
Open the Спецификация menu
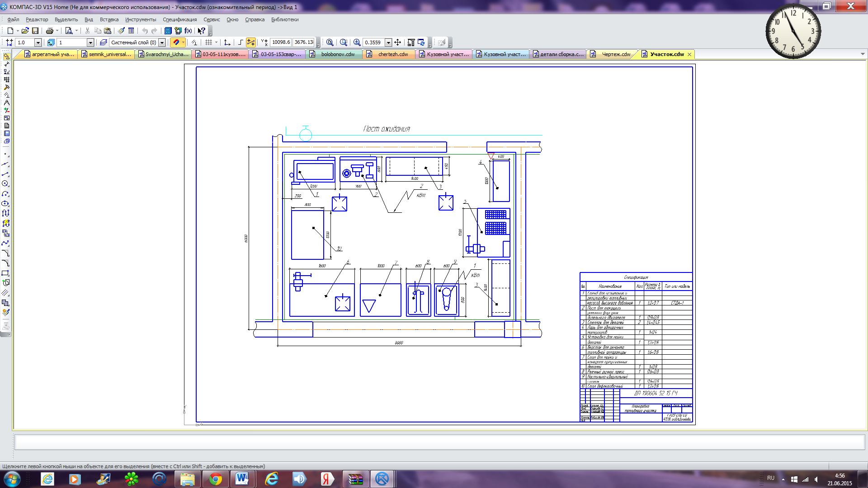point(179,19)
